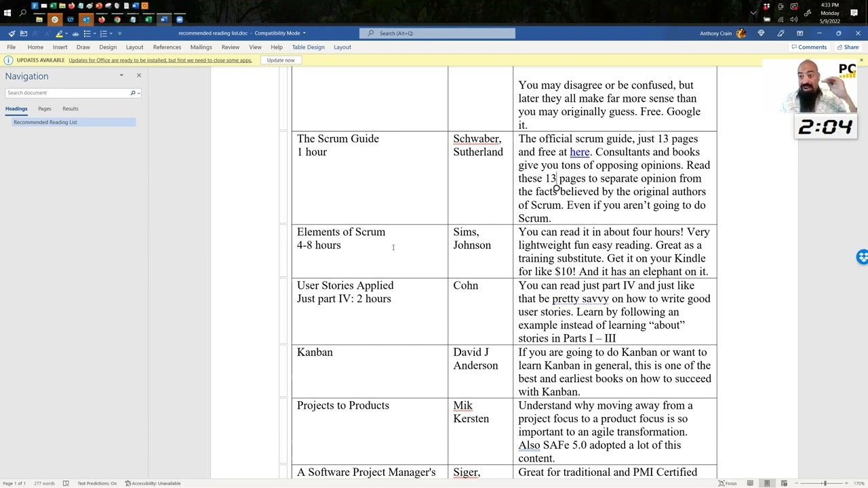Screen dimensions: 868x488
Task: Switch to the Design ribbon tab
Action: pos(108,47)
